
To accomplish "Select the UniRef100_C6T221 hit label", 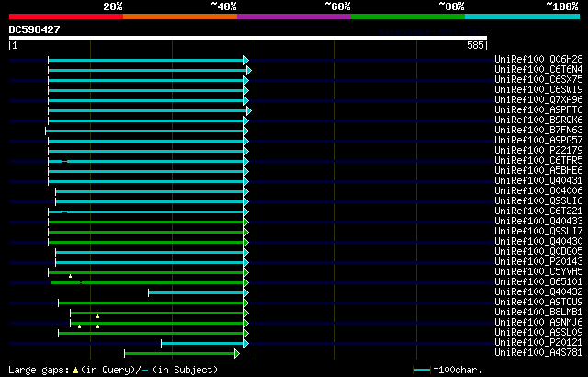I will point(539,211).
